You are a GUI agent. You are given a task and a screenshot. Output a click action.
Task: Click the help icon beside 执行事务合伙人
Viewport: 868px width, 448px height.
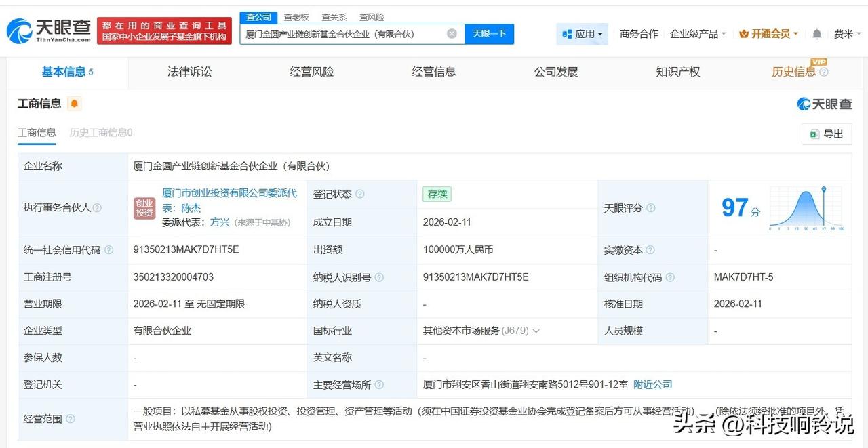coord(98,207)
